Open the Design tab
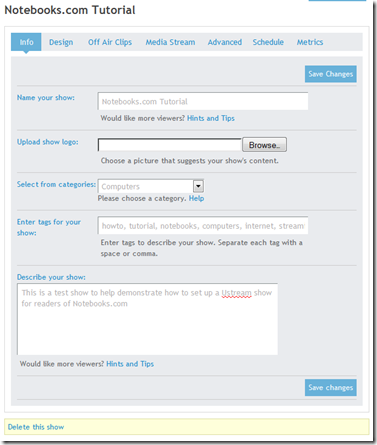 point(61,42)
